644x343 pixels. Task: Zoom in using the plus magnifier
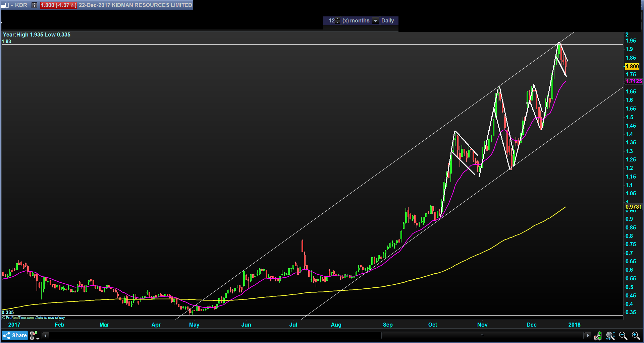(x=636, y=335)
